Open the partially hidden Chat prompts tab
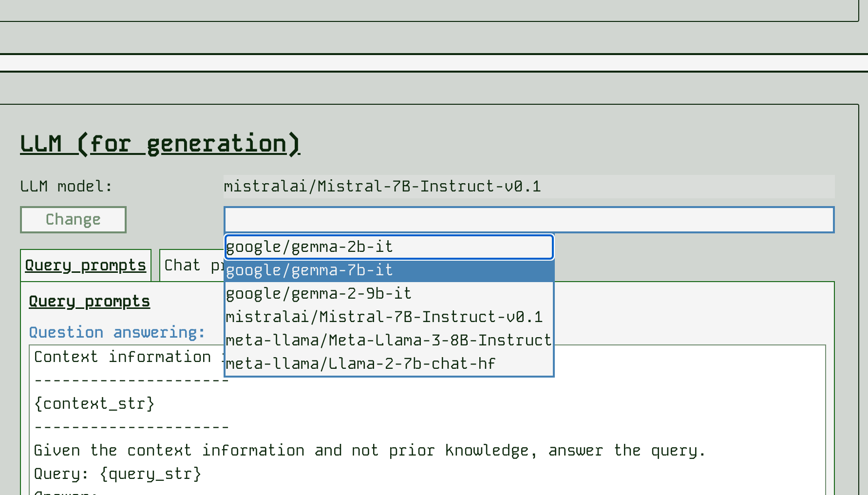The height and width of the screenshot is (495, 868). (191, 266)
